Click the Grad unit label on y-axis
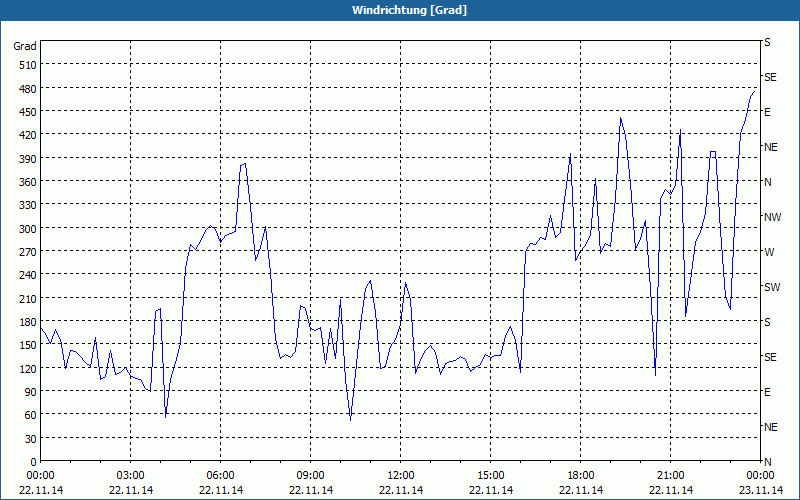This screenshot has height=500, width=800. coord(25,46)
